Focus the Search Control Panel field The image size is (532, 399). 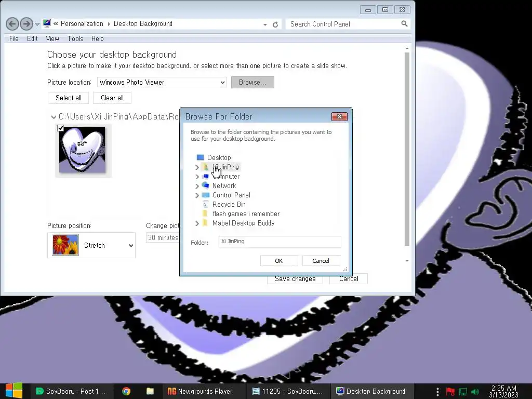coord(344,24)
